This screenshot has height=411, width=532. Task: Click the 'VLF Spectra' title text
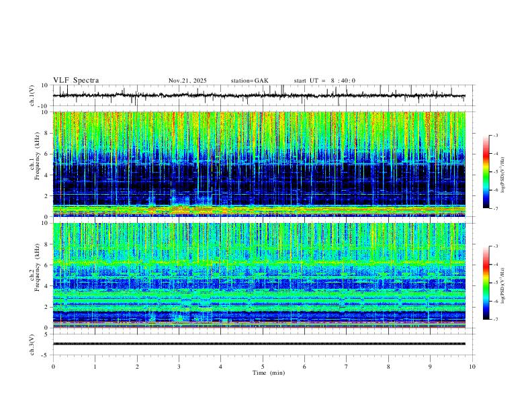pyautogui.click(x=76, y=81)
